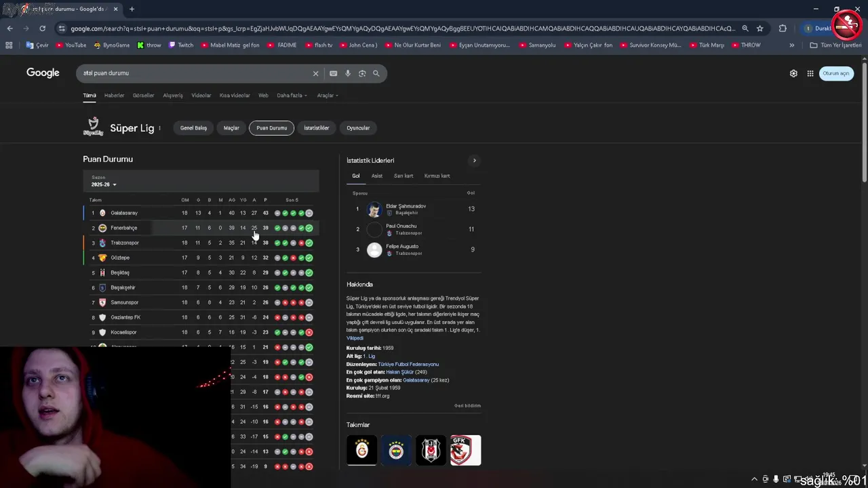Select the Kırmızı kart statistics tab
This screenshot has width=868, height=488.
[x=437, y=176]
